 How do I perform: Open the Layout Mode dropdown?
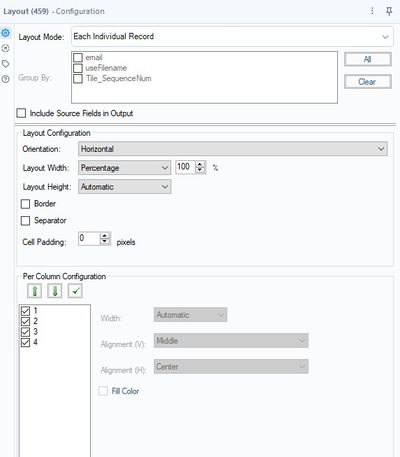tap(232, 36)
